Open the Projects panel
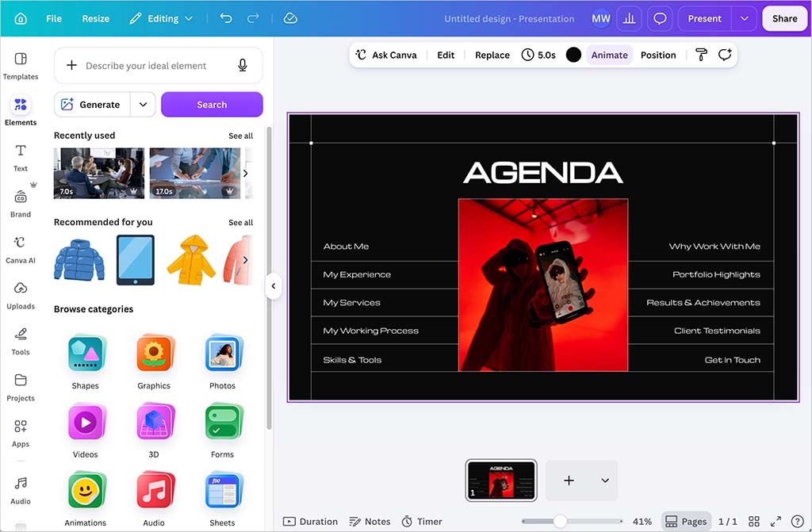 [x=21, y=388]
